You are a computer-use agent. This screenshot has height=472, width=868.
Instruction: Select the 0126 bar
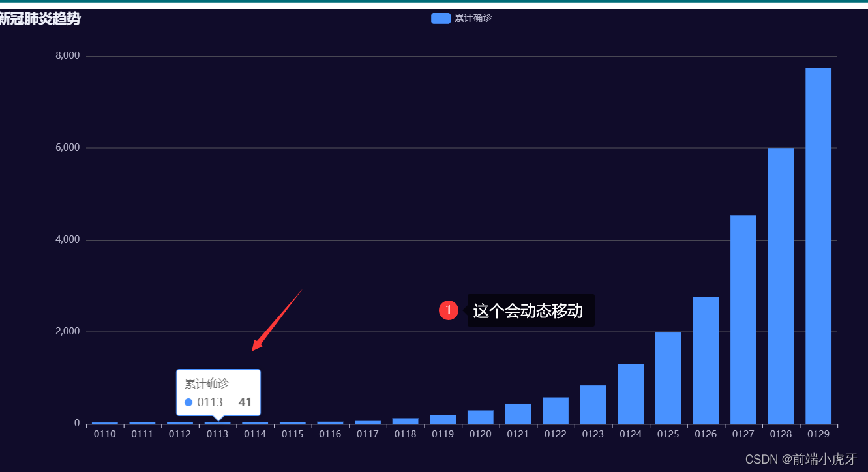(x=706, y=361)
